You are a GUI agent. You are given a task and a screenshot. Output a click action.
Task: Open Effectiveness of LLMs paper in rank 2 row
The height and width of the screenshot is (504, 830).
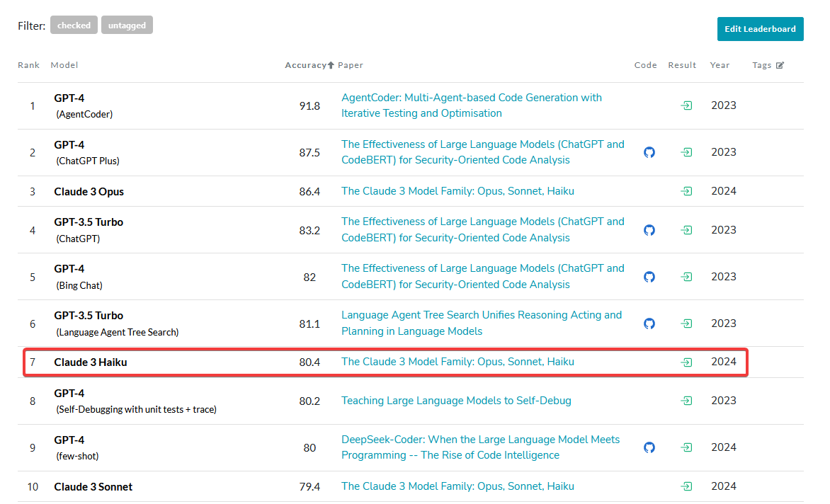[483, 151]
